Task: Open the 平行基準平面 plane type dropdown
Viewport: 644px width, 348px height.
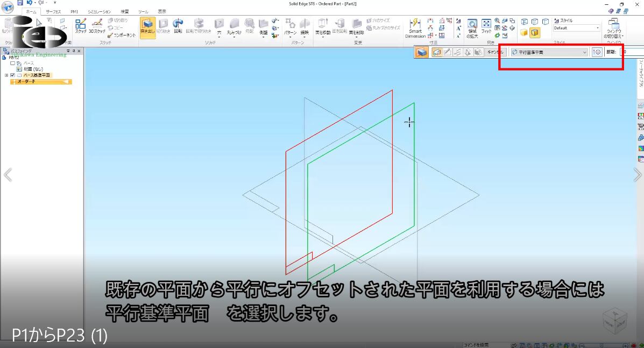Action: [584, 52]
